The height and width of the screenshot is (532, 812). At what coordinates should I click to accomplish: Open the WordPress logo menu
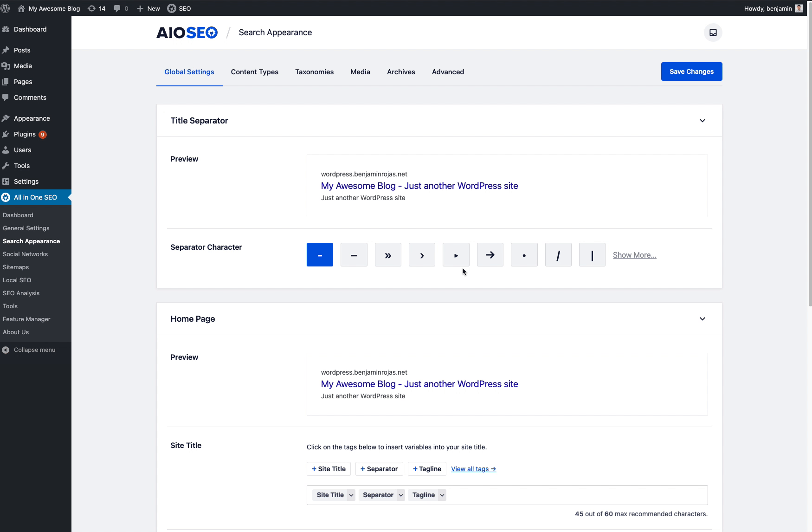click(6, 8)
